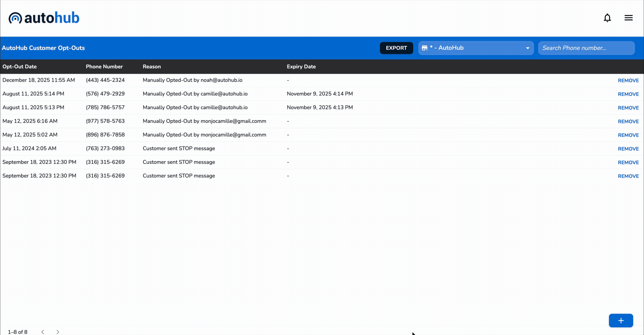Open the notifications bell icon
Image resolution: width=644 pixels, height=335 pixels.
point(607,18)
